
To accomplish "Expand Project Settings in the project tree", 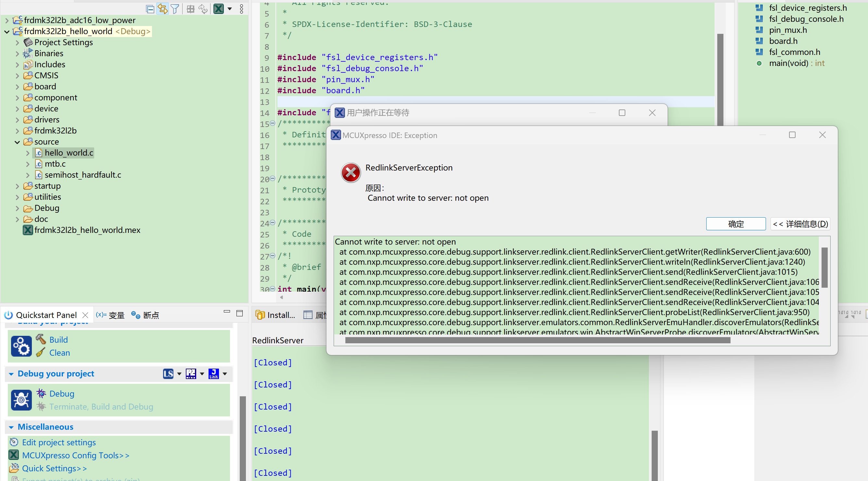I will (x=18, y=43).
